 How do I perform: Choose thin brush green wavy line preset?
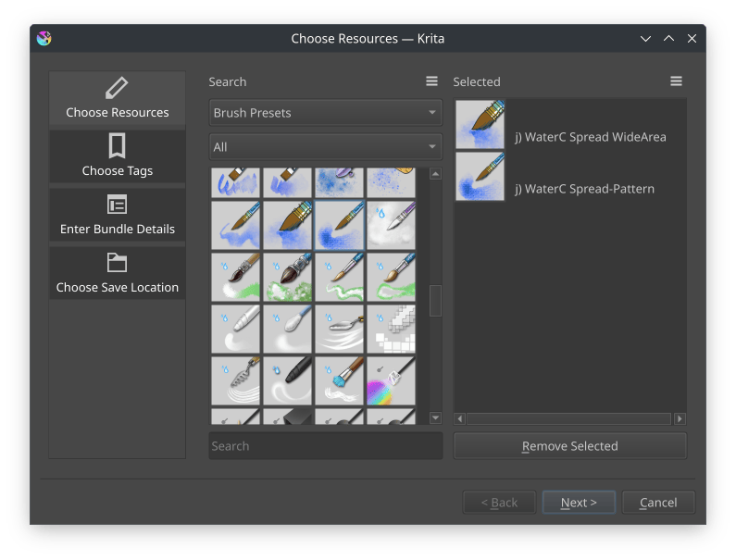tap(340, 277)
